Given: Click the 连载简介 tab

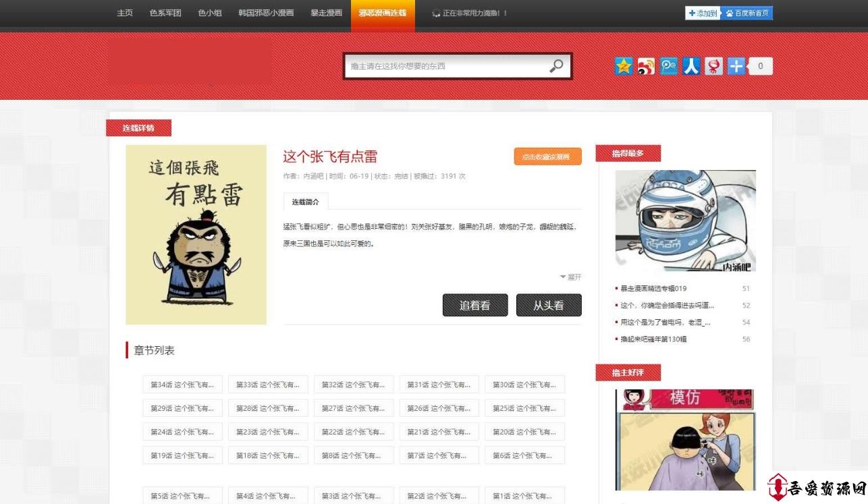Looking at the screenshot, I should 306,202.
